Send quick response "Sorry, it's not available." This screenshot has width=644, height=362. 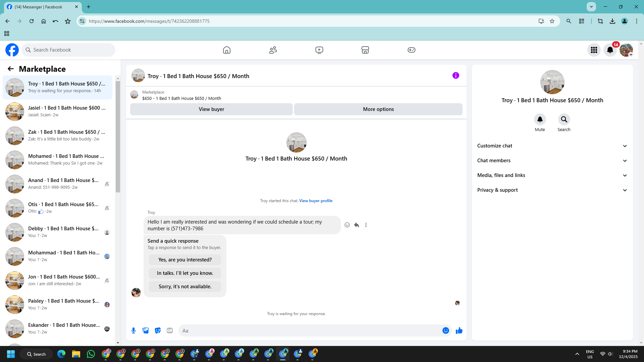click(185, 287)
